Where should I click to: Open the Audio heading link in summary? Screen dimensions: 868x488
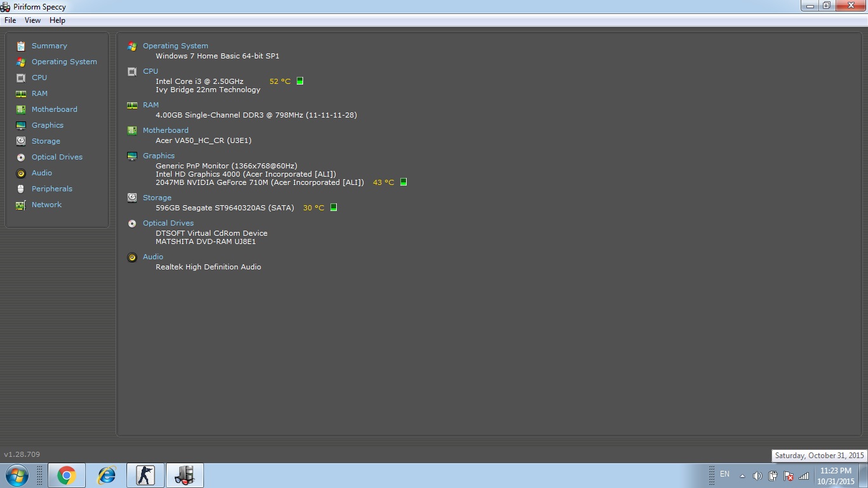(x=153, y=257)
